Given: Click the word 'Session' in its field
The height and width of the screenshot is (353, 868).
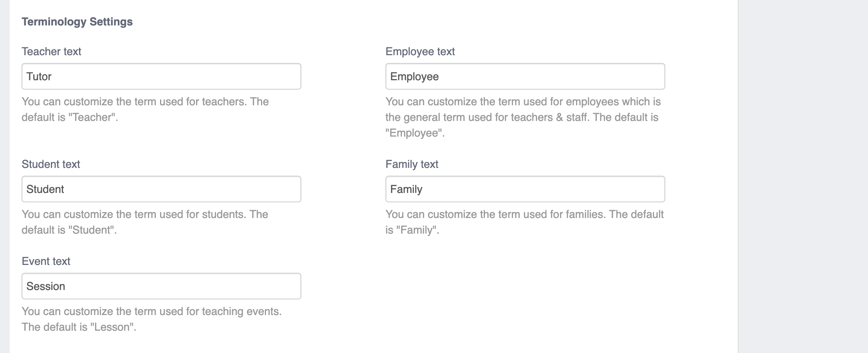Looking at the screenshot, I should (x=45, y=286).
